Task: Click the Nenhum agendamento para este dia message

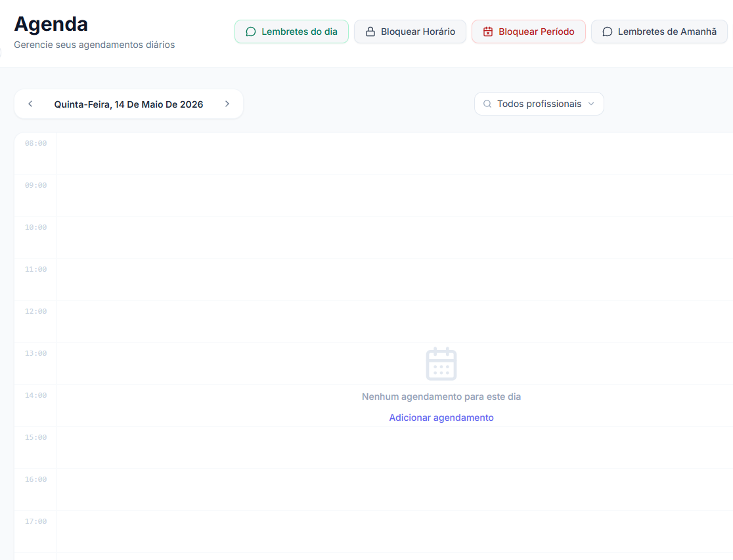Action: coord(441,397)
